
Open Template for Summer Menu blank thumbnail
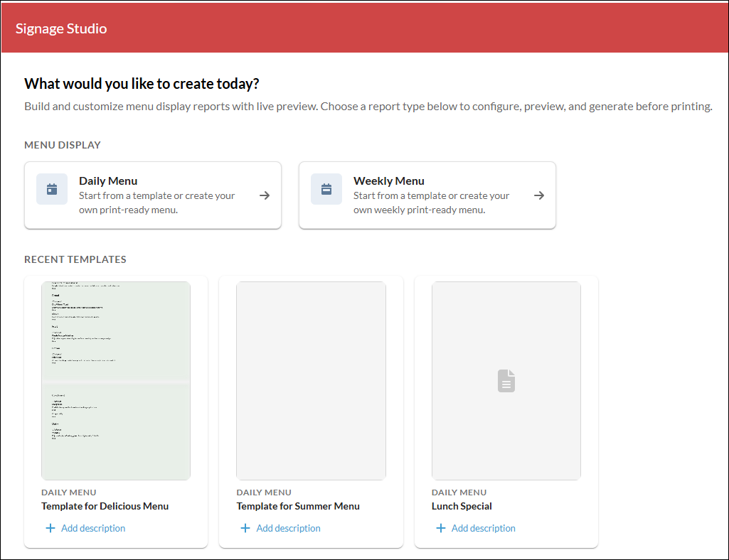click(311, 381)
